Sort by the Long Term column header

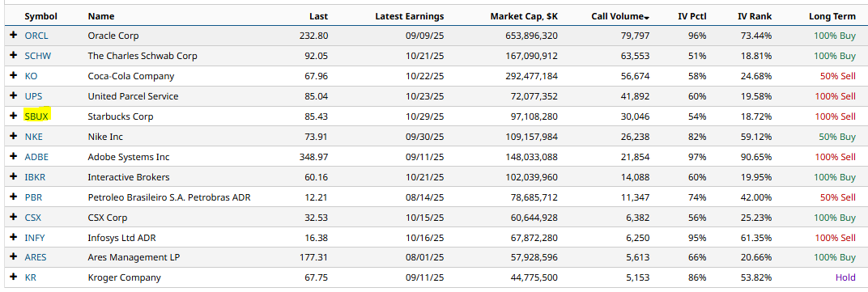tap(832, 17)
